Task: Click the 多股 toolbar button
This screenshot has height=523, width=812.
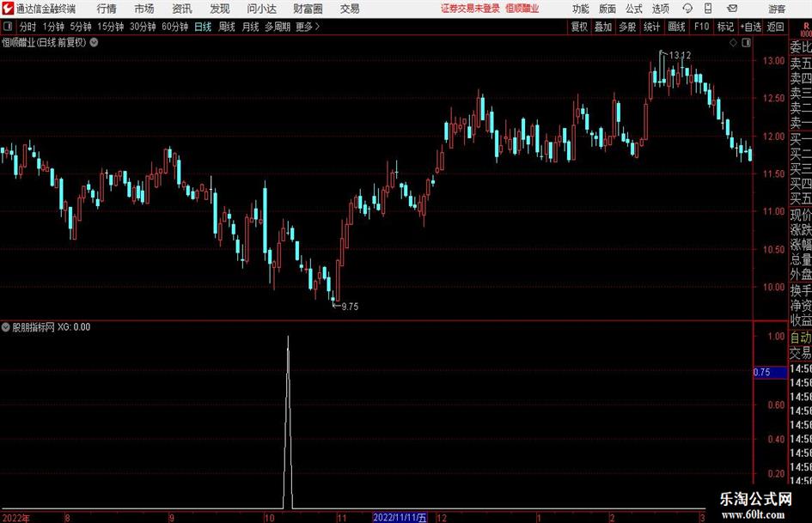Action: (x=627, y=27)
